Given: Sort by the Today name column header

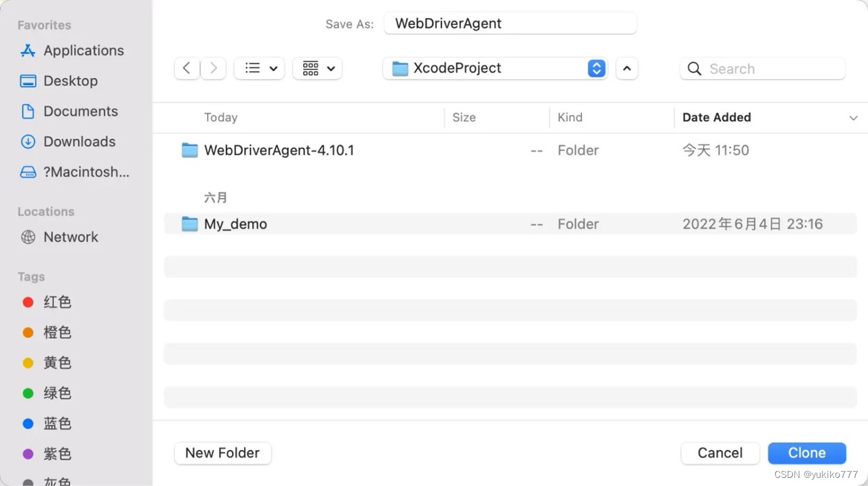Looking at the screenshot, I should (x=221, y=117).
